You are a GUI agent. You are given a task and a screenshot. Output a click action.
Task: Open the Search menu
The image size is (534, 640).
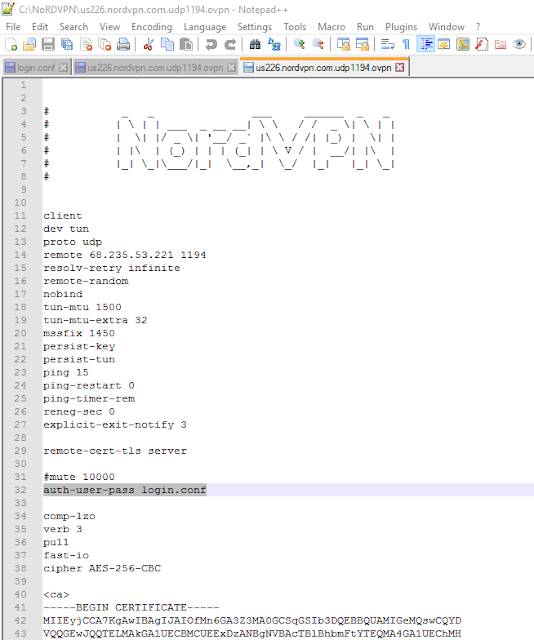[73, 27]
